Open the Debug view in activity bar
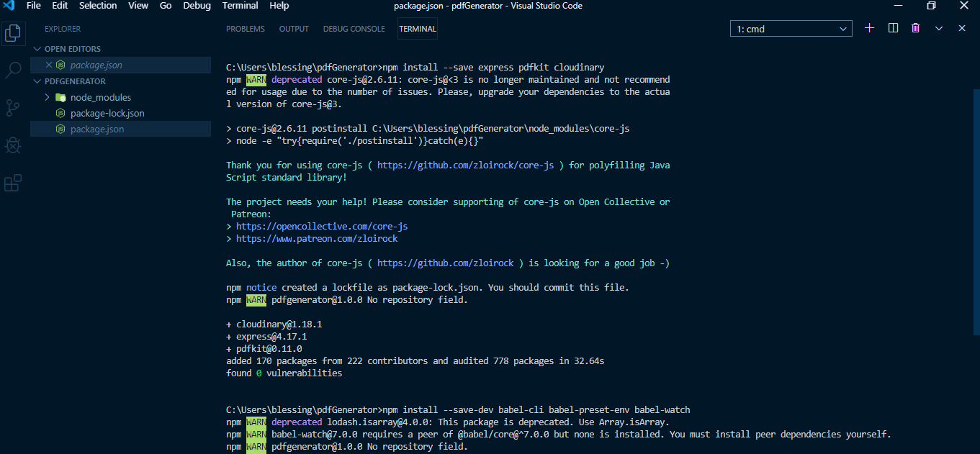980x454 pixels. pyautogui.click(x=13, y=145)
